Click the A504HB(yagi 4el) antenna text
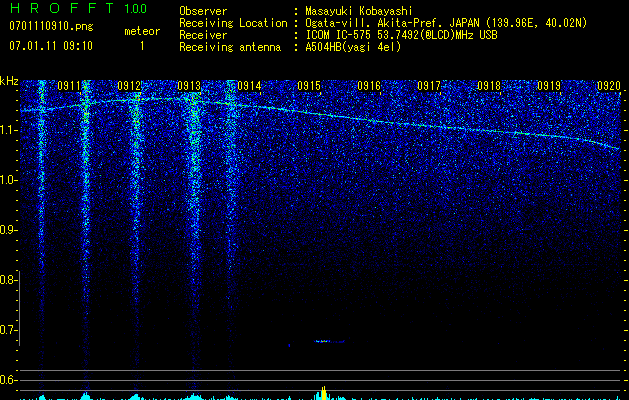629x400 pixels. [353, 47]
